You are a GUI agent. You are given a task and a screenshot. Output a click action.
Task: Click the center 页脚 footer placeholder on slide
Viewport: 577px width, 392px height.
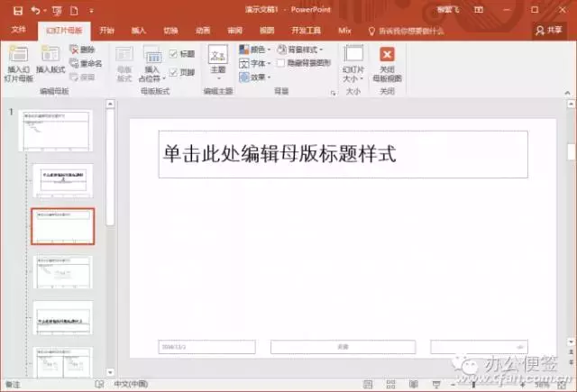(x=343, y=347)
